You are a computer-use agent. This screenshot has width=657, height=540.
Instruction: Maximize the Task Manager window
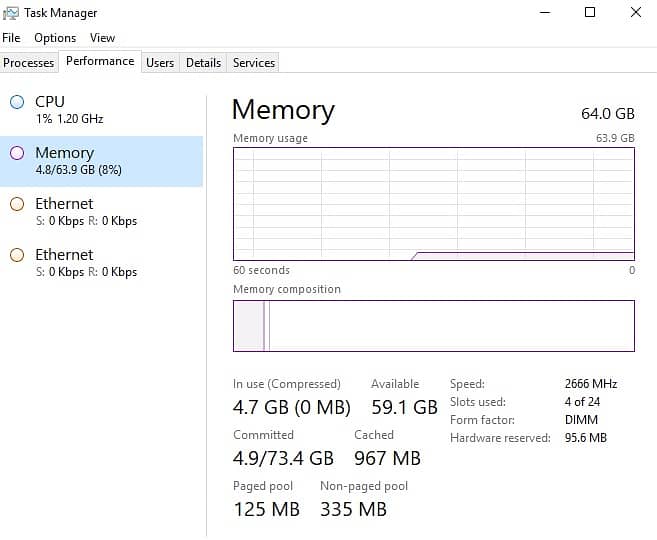click(590, 13)
